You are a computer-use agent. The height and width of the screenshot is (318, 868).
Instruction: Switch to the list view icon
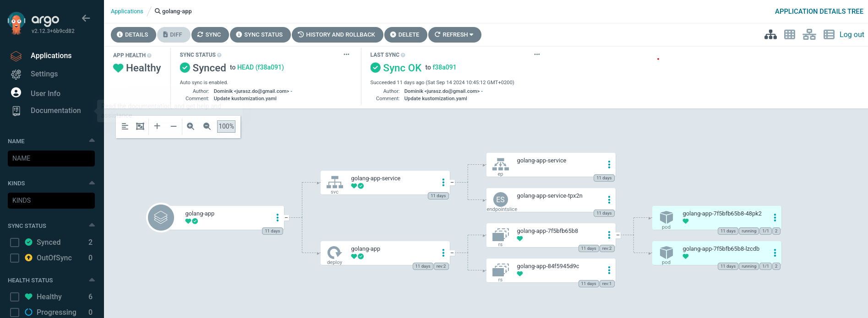click(x=829, y=34)
